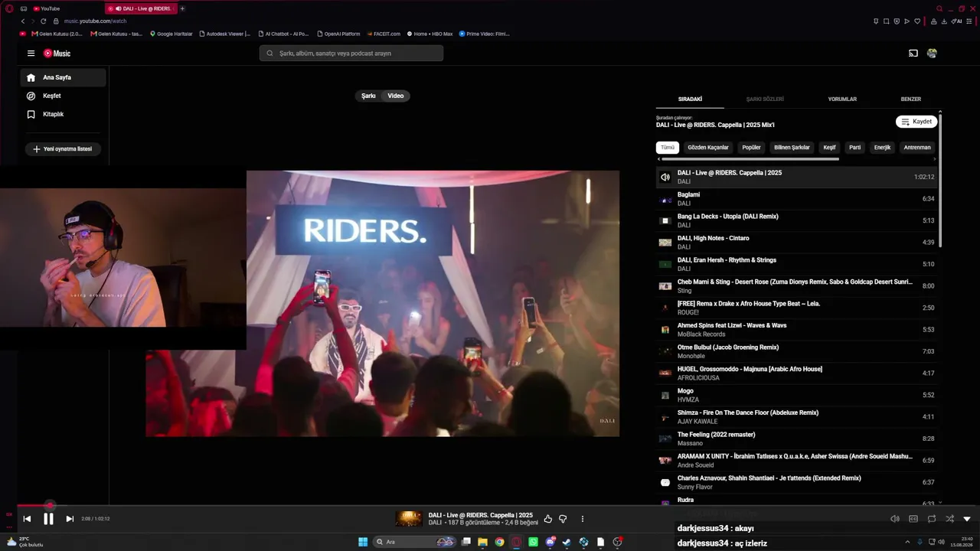Image resolution: width=980 pixels, height=551 pixels.
Task: Skip to the previous track
Action: 27,519
